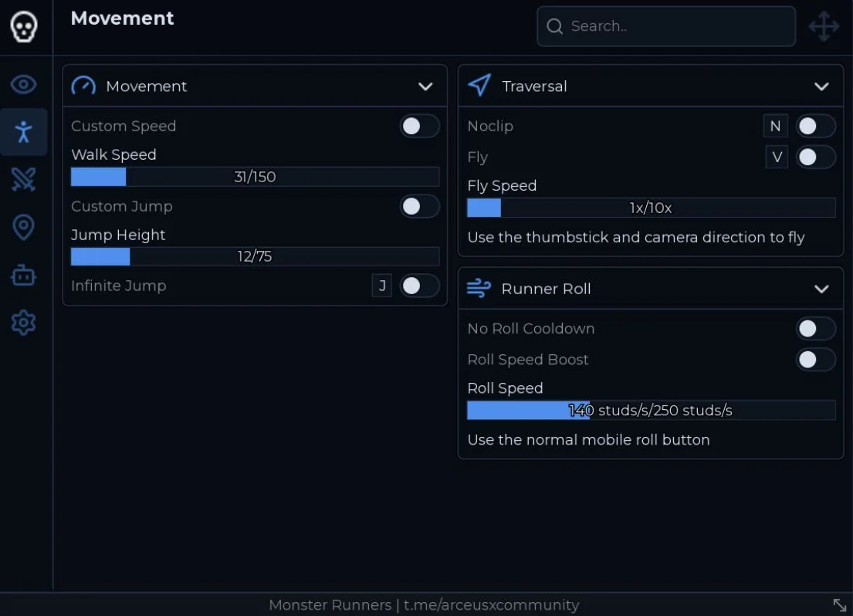853x616 pixels.
Task: Click the resize arrow icon at bottom corner
Action: (x=839, y=604)
